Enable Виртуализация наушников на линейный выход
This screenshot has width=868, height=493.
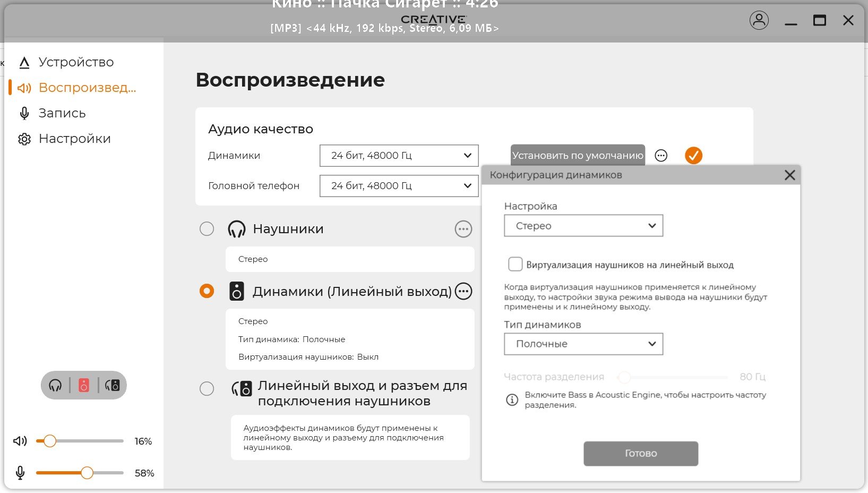[x=515, y=264]
